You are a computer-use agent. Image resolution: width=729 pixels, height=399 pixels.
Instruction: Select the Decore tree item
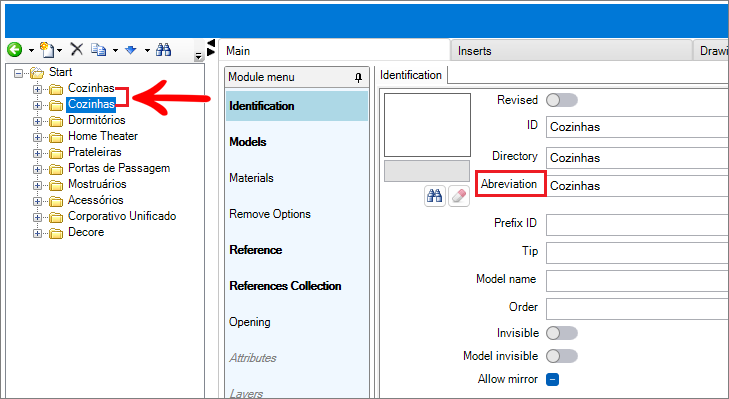point(86,232)
